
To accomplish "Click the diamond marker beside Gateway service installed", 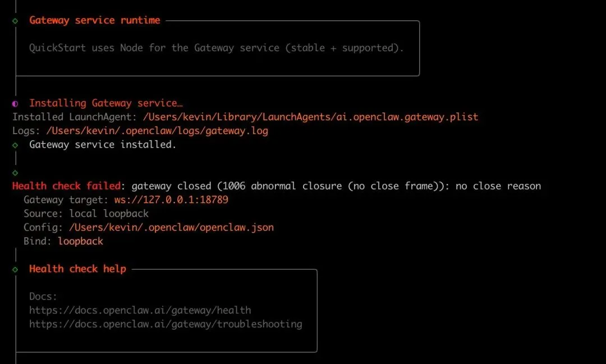I will coord(15,145).
